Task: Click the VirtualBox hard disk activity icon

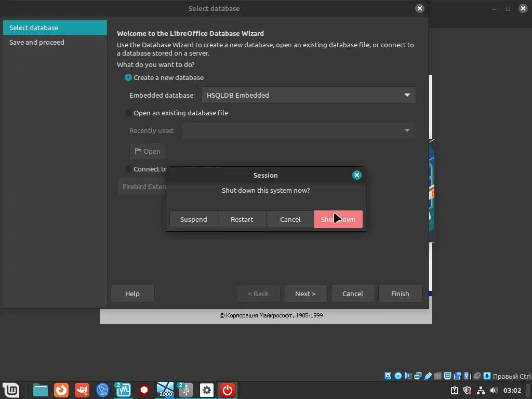Action: click(388, 376)
